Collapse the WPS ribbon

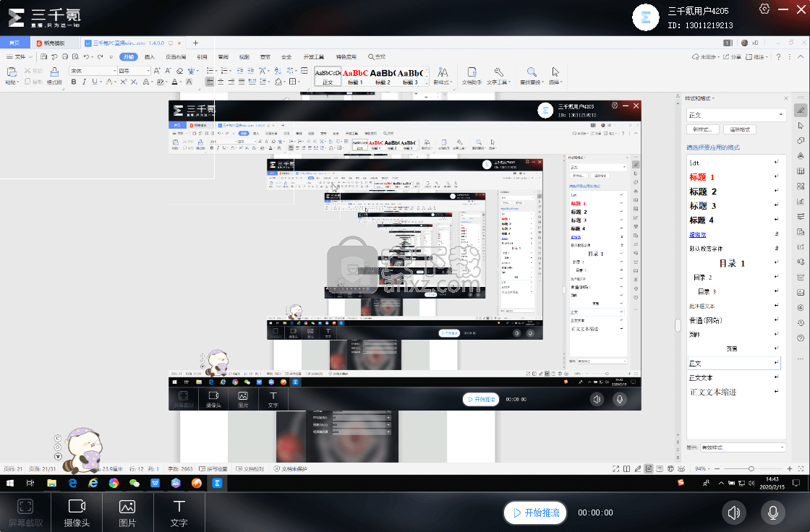click(x=801, y=57)
